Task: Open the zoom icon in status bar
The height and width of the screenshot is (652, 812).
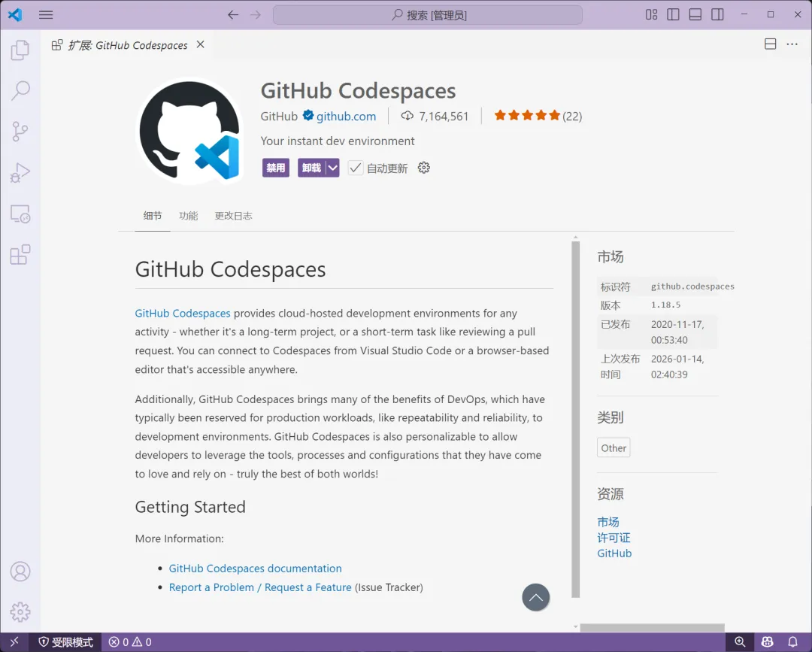Action: pos(740,642)
